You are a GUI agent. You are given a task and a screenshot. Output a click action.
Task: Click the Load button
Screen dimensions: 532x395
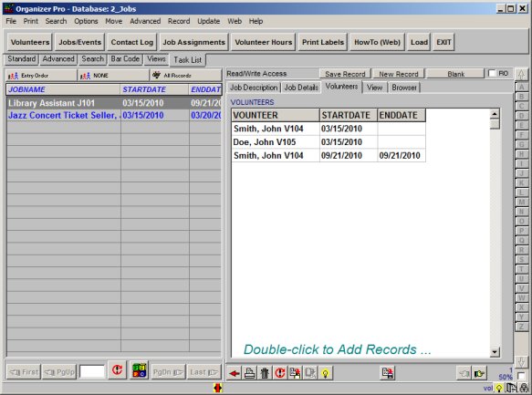419,42
